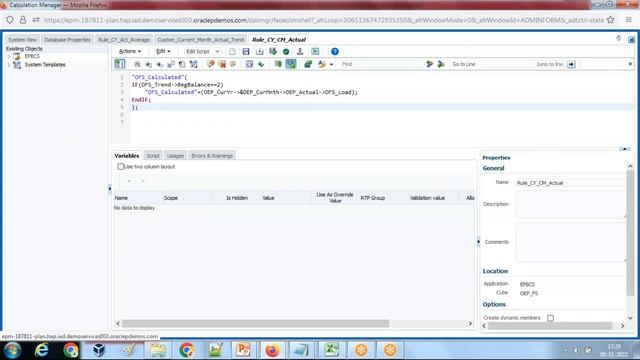Enable Use two column layout checkbox
640x360 pixels.
pyautogui.click(x=120, y=167)
